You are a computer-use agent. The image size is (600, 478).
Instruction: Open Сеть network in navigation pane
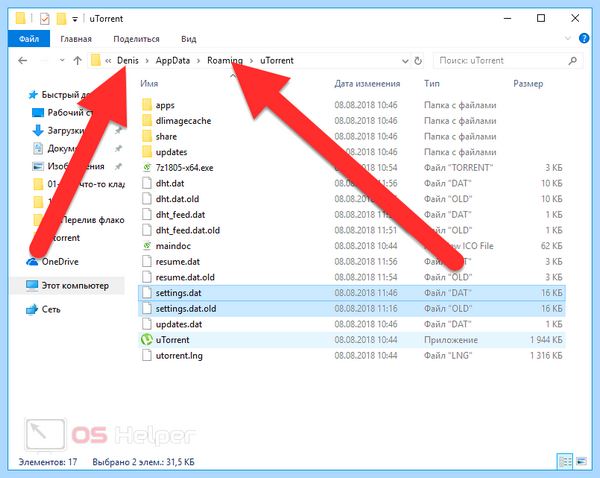coord(43,310)
